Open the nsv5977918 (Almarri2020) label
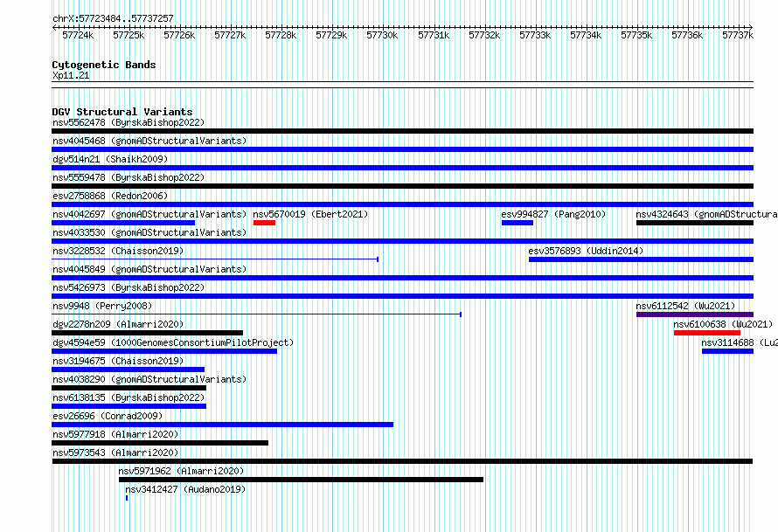Viewport: 778px width, 532px height. (x=115, y=434)
